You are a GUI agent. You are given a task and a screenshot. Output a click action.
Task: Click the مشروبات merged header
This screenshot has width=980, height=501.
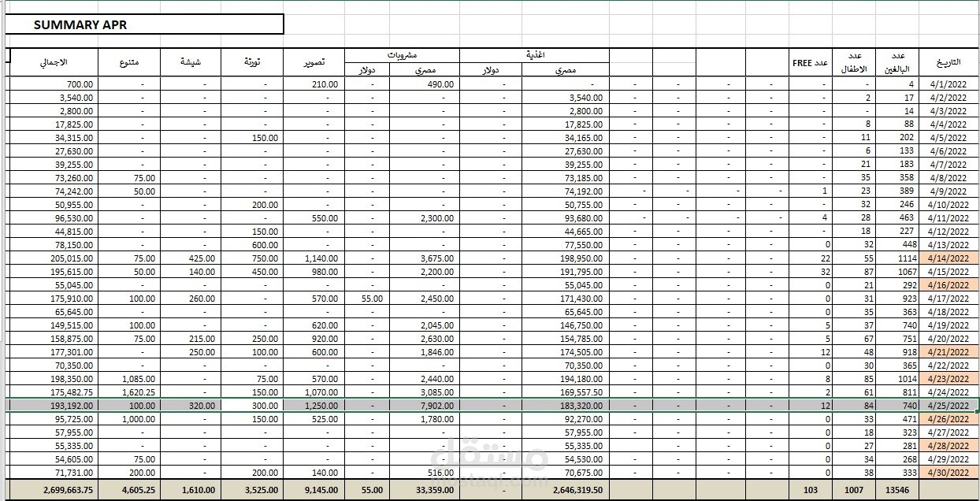[402, 55]
